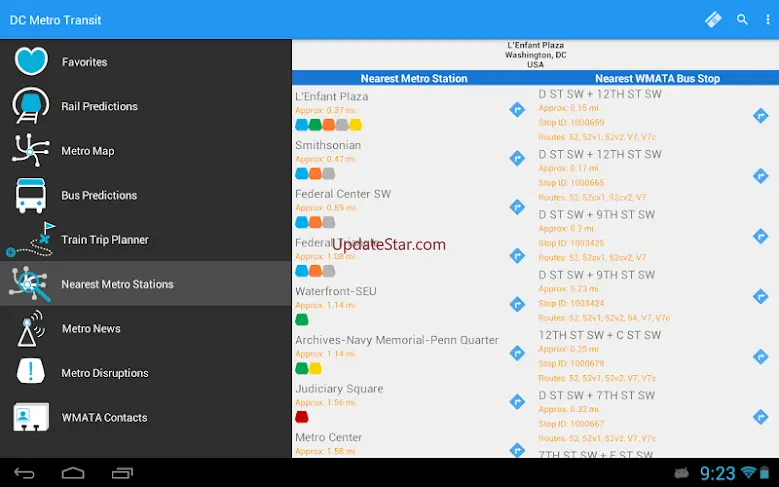Get directions to Smithsonian station
This screenshot has width=779, height=487.
point(517,159)
